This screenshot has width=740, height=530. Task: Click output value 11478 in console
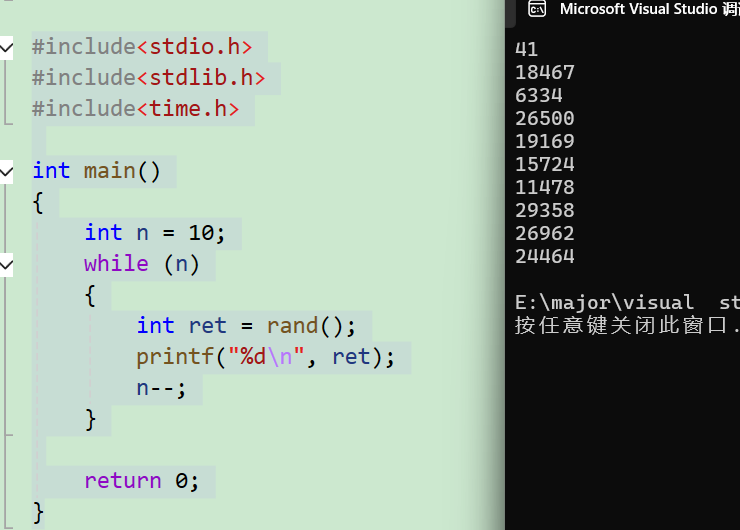click(545, 188)
